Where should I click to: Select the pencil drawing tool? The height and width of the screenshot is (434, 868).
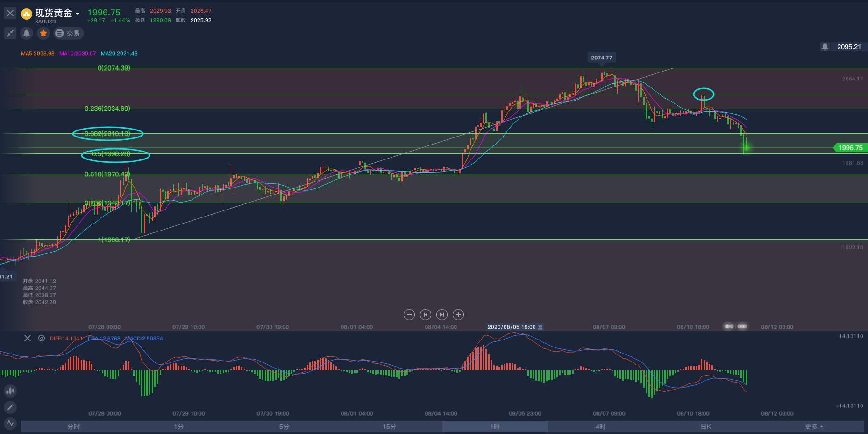tap(10, 407)
